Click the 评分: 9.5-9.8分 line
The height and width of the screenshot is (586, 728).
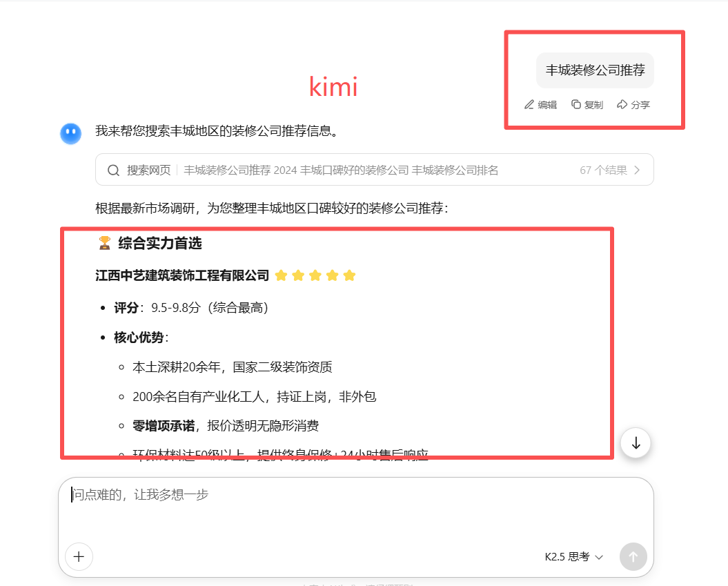pyautogui.click(x=191, y=308)
